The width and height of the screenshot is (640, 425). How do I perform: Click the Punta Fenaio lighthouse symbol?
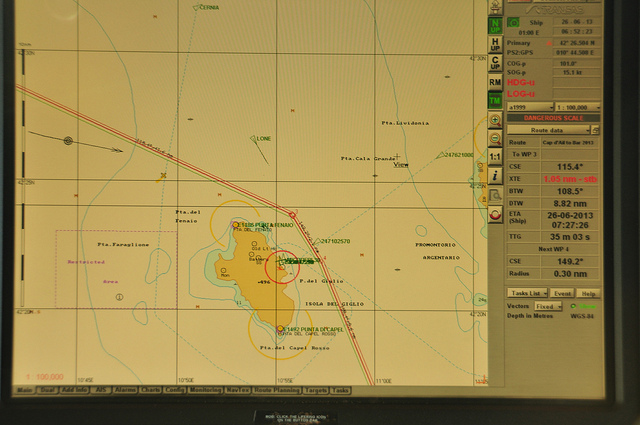pyautogui.click(x=235, y=225)
